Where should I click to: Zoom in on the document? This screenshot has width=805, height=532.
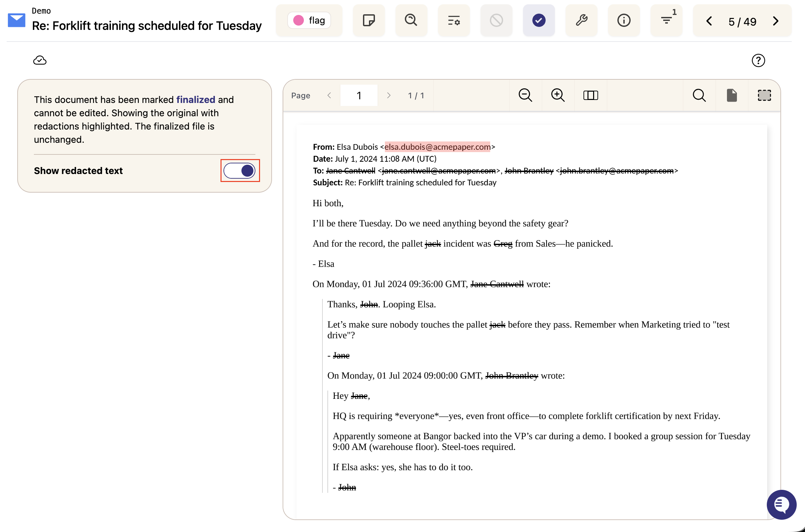(558, 95)
